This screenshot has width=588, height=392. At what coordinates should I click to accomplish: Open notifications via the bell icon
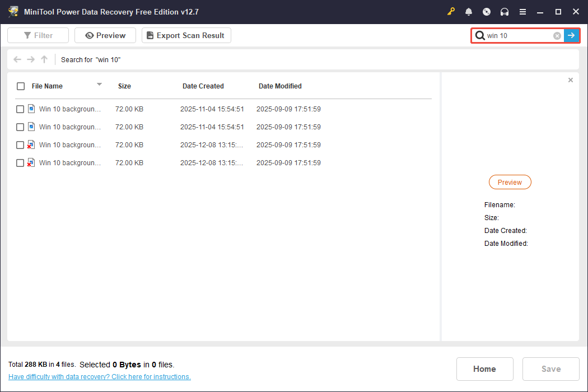coord(469,11)
